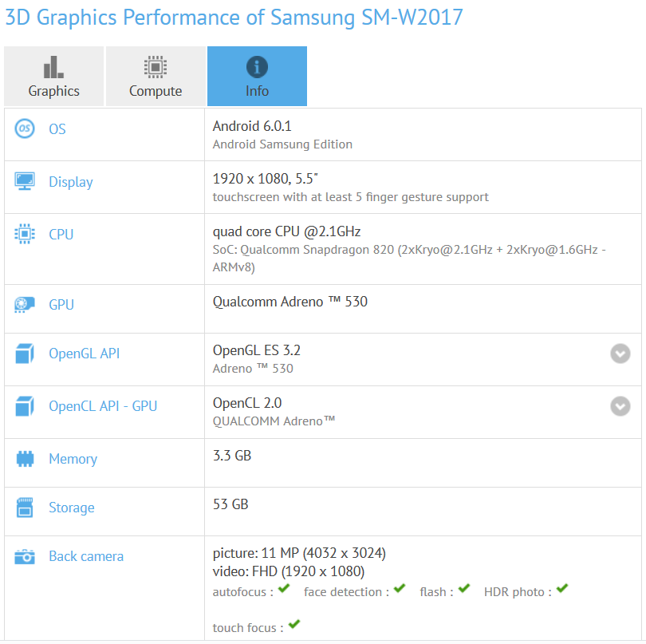Click the page title Samsung SM-W2017
The image size is (646, 644).
click(366, 18)
